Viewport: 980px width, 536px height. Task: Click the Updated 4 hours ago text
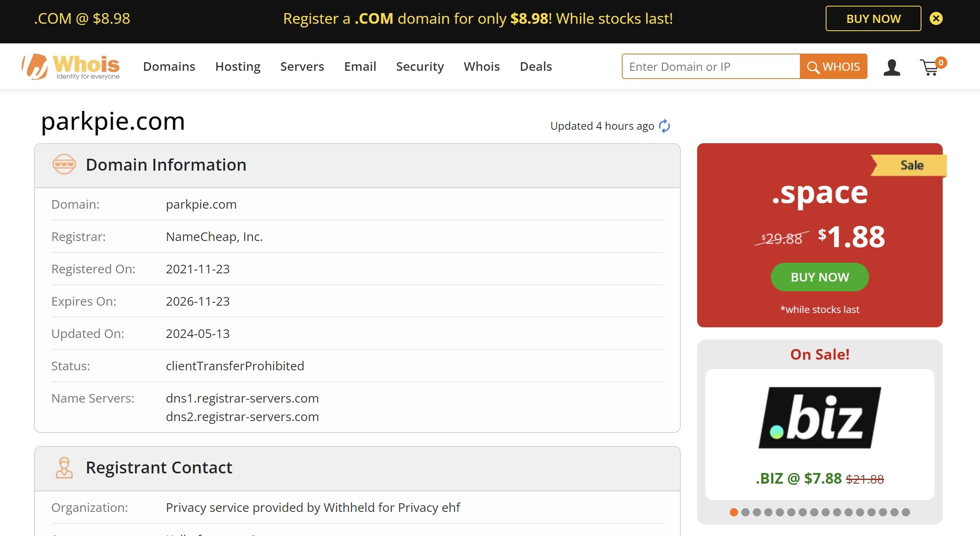(x=602, y=126)
